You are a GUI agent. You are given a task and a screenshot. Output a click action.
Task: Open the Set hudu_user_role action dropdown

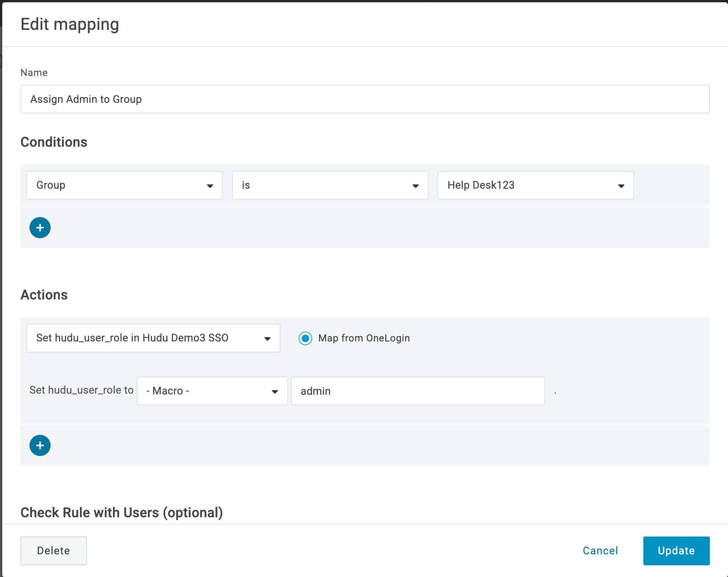click(153, 338)
